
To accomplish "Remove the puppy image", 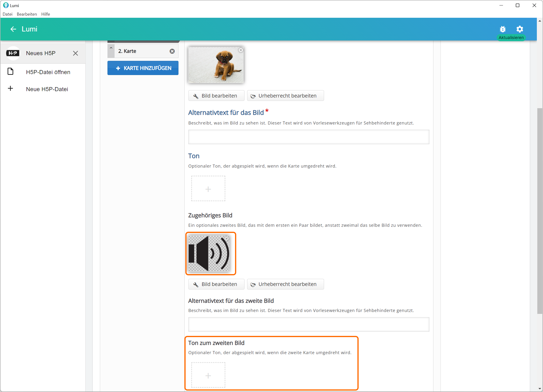I will [241, 50].
